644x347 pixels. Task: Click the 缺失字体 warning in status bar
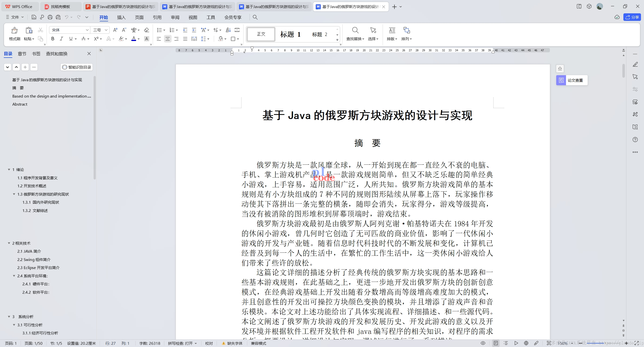[232, 343]
